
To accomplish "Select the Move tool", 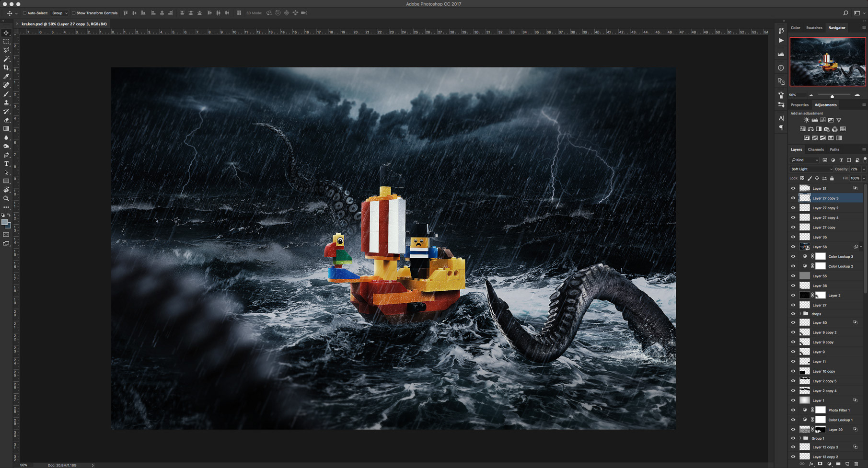I will click(x=6, y=33).
